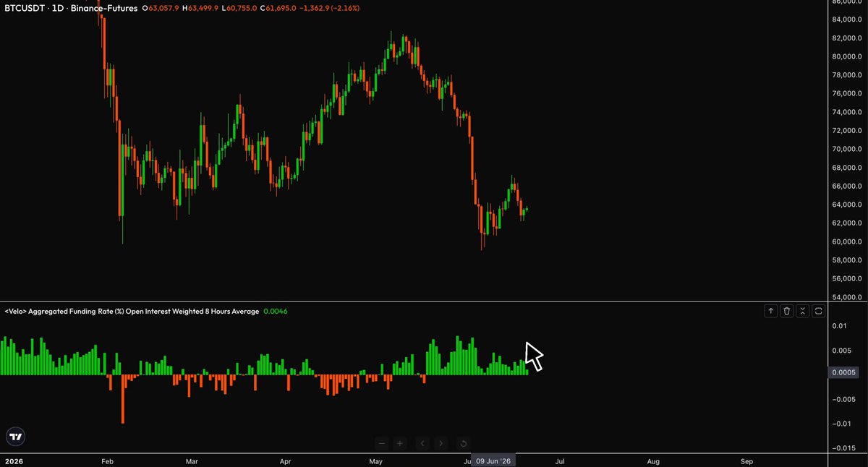Screen dimensions: 868x467
Task: Click the Feb label on time axis
Action: (108, 460)
